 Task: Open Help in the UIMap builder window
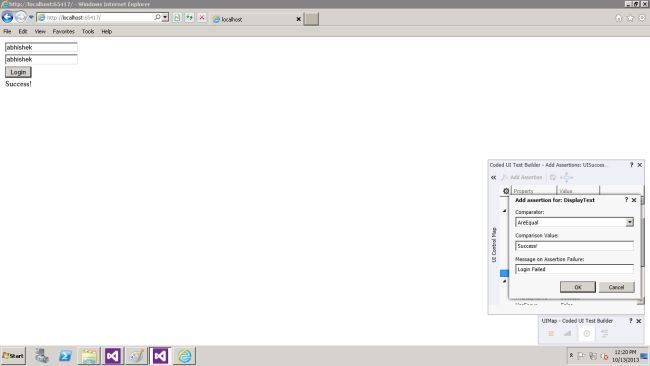click(631, 321)
